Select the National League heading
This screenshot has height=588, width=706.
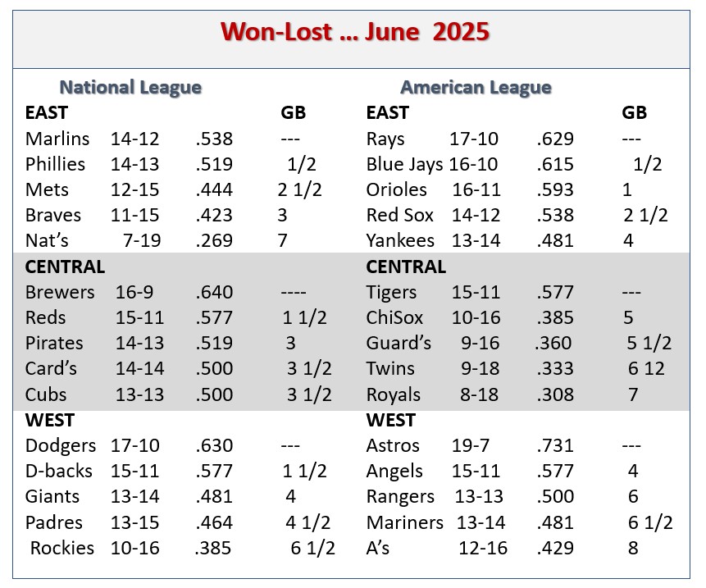coord(131,87)
